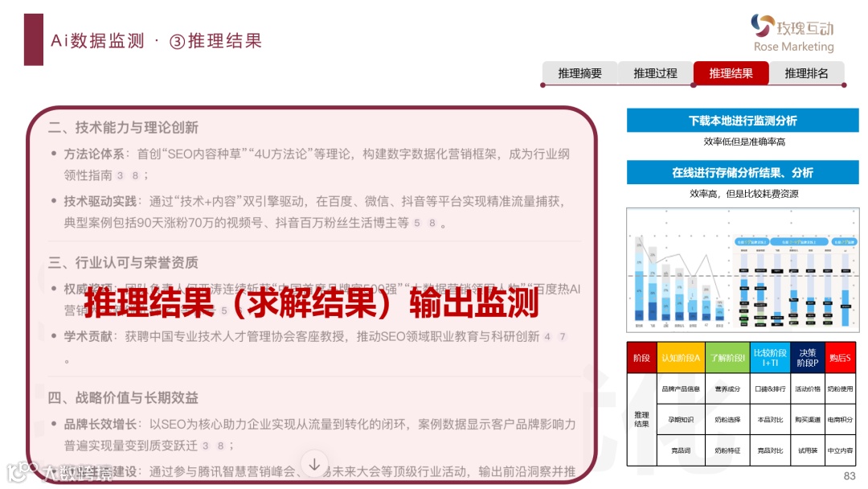Click the 孕期知识 table cell
The height and width of the screenshot is (489, 868).
click(681, 420)
